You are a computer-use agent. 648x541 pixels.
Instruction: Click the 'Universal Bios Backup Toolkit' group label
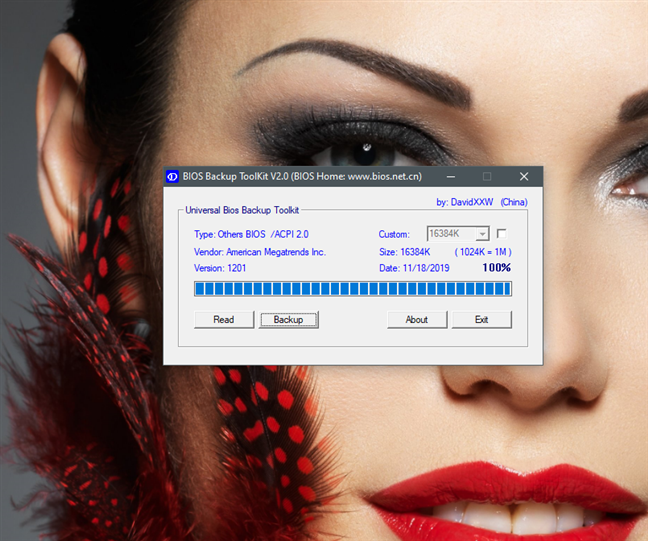tap(242, 210)
